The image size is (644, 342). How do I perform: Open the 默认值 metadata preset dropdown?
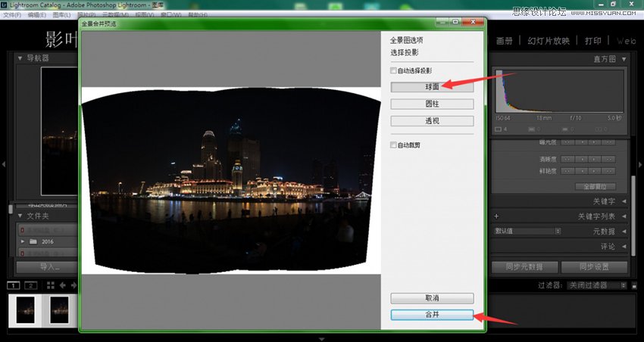(527, 231)
